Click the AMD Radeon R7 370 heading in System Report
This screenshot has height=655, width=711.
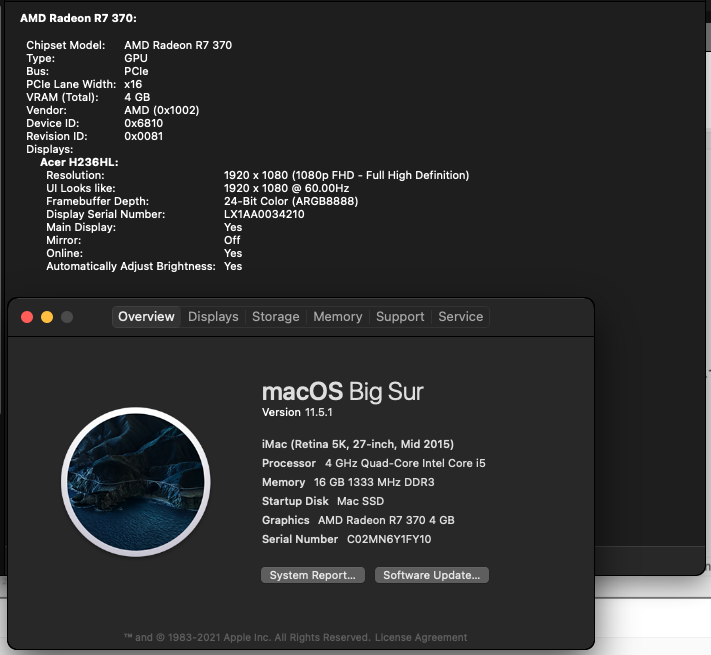point(78,18)
